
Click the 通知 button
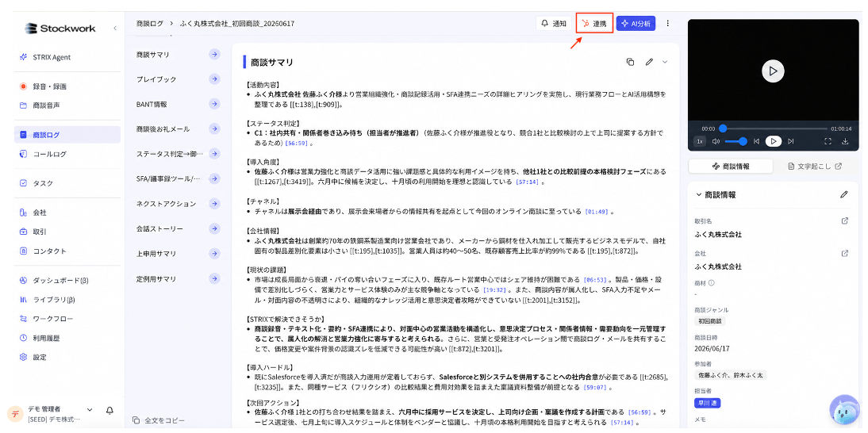pyautogui.click(x=554, y=24)
